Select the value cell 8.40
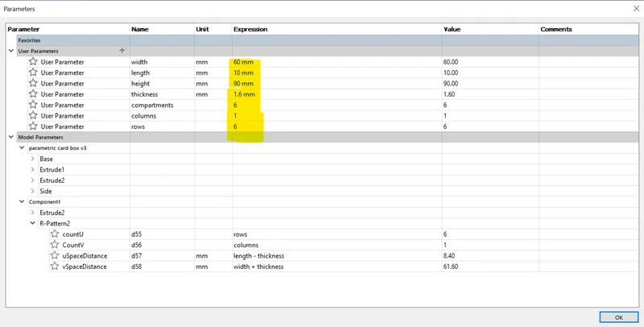This screenshot has width=644, height=327. point(490,255)
